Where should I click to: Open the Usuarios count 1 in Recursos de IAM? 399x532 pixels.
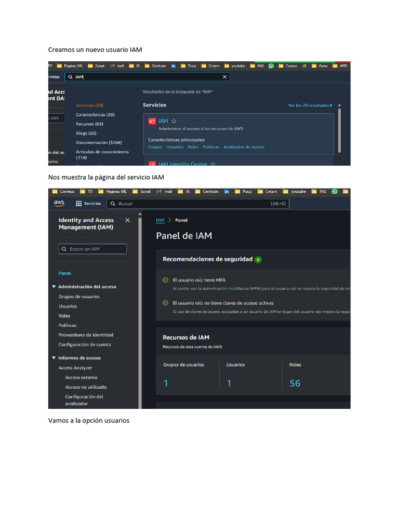pyautogui.click(x=229, y=383)
